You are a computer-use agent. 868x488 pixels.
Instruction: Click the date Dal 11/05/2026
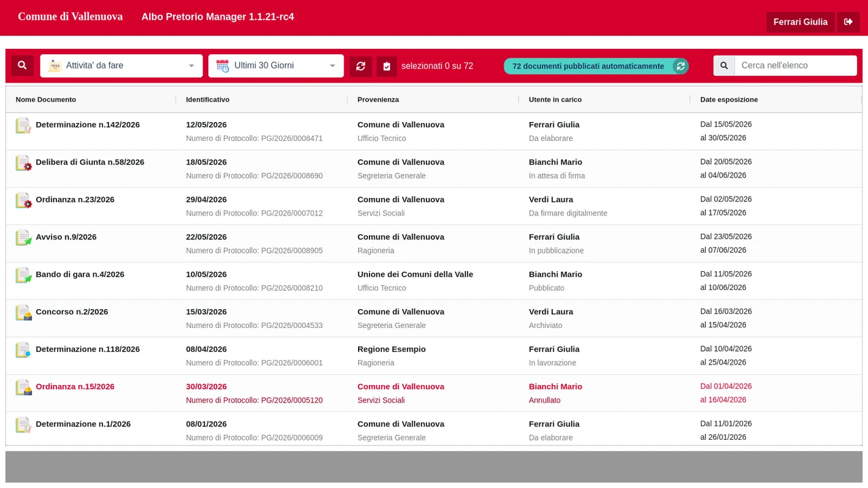[726, 274]
